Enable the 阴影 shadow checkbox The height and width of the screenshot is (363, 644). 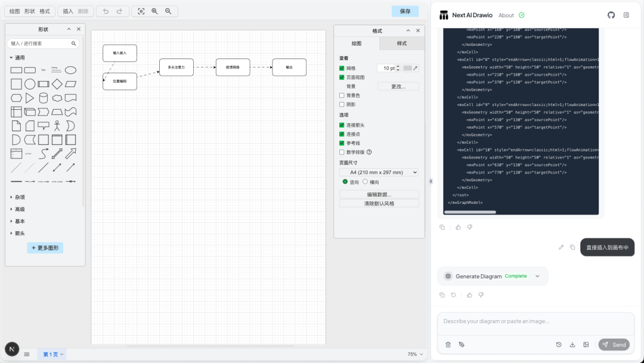click(x=342, y=104)
